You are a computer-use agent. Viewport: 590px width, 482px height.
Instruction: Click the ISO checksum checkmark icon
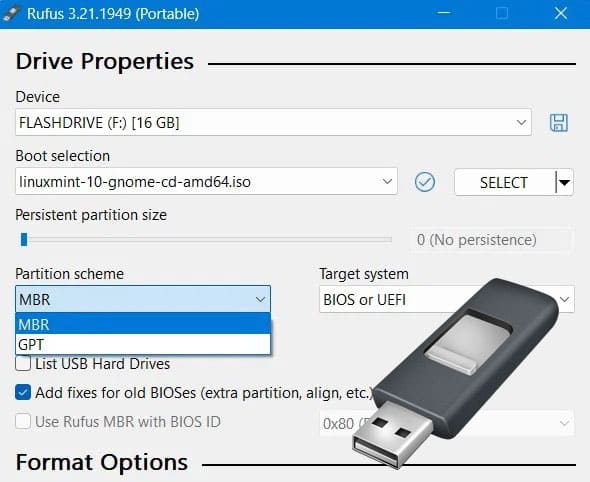425,182
